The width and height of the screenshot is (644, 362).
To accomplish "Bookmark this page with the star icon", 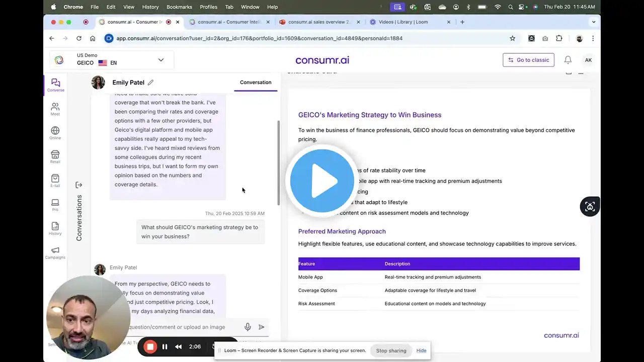I will point(513,38).
